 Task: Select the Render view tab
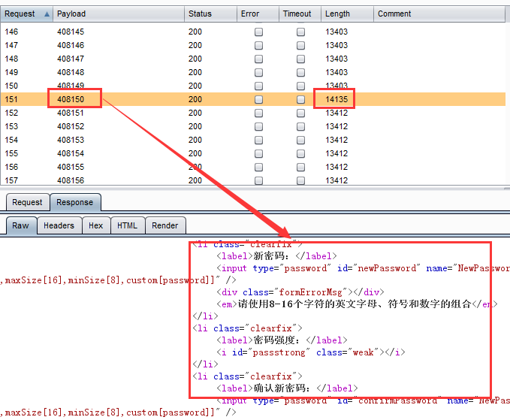coord(165,225)
